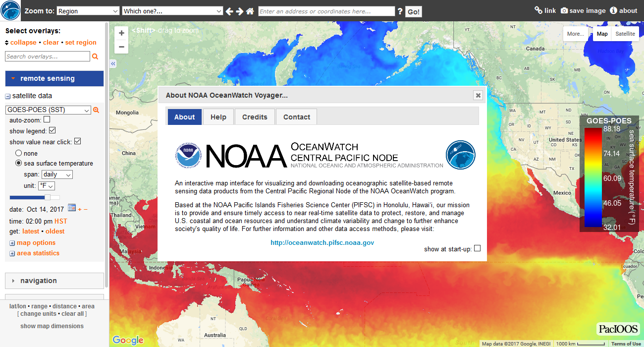This screenshot has height=347, width=644.
Task: Uncheck the show legend checkbox
Action: click(53, 130)
